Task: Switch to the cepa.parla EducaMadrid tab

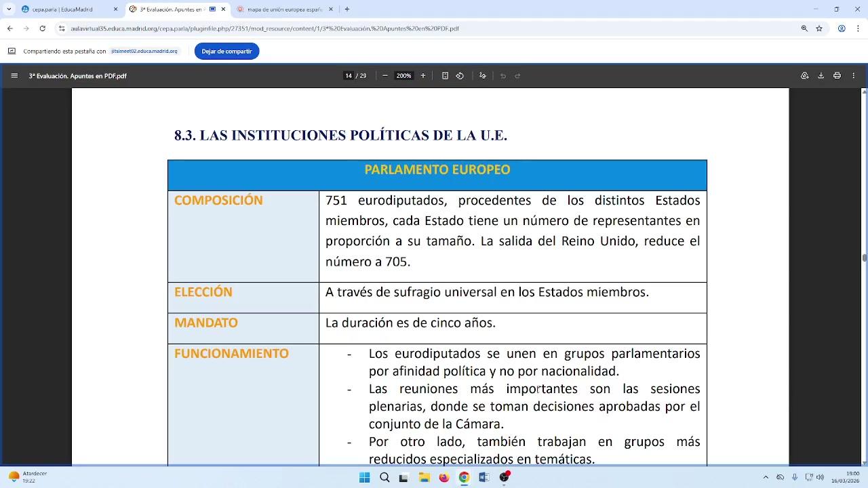Action: coord(69,9)
